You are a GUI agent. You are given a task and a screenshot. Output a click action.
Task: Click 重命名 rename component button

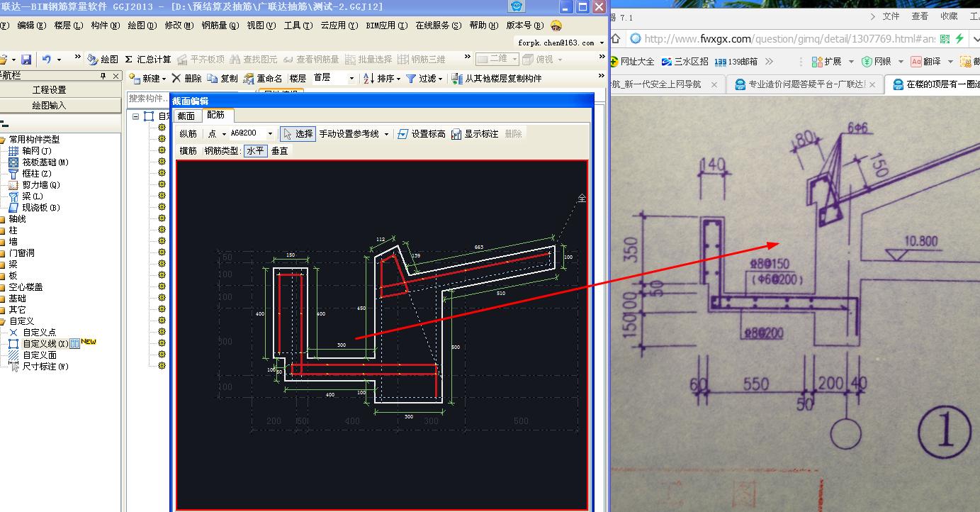click(263, 79)
